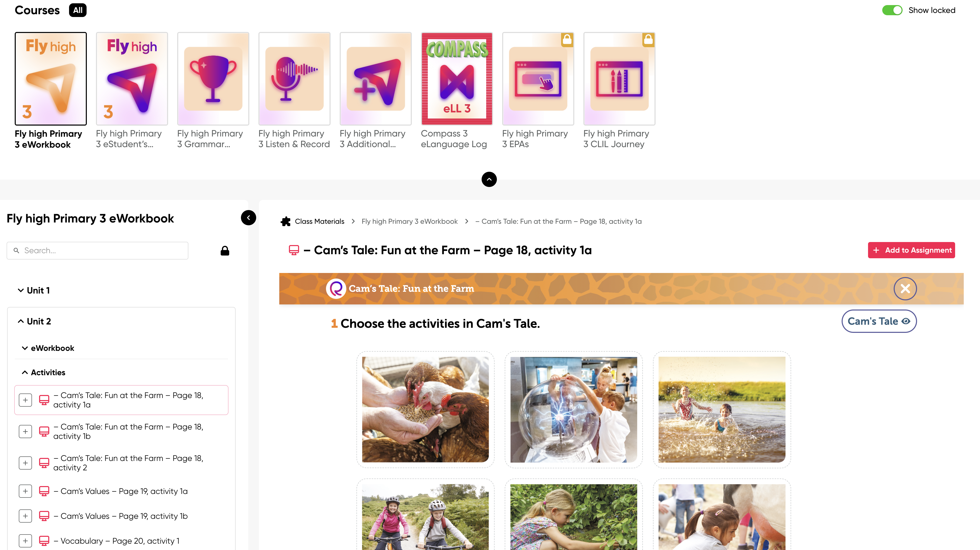Toggle the Cam's Tale eye button
This screenshot has height=550, width=980.
point(879,321)
